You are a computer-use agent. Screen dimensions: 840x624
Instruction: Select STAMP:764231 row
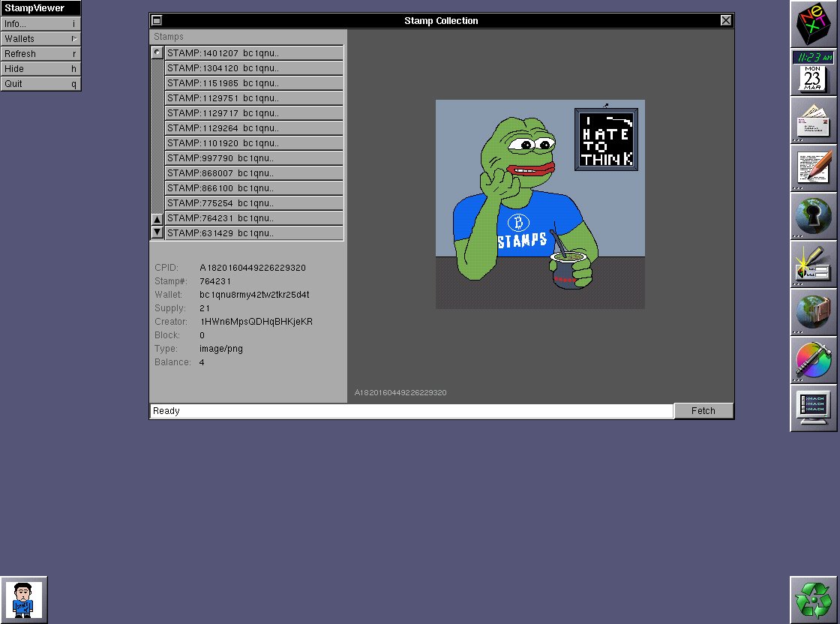point(254,218)
